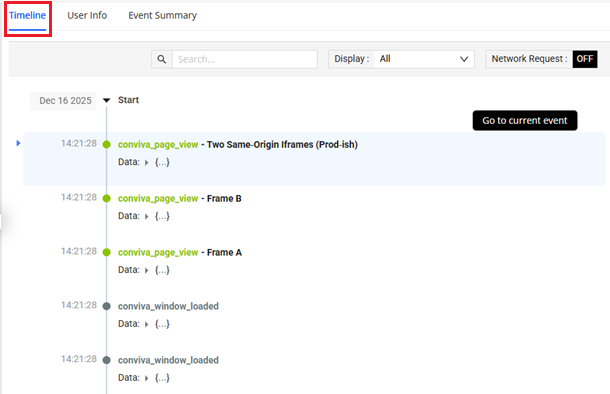Image resolution: width=610 pixels, height=394 pixels.
Task: Open the Event Summary tab
Action: pos(163,16)
